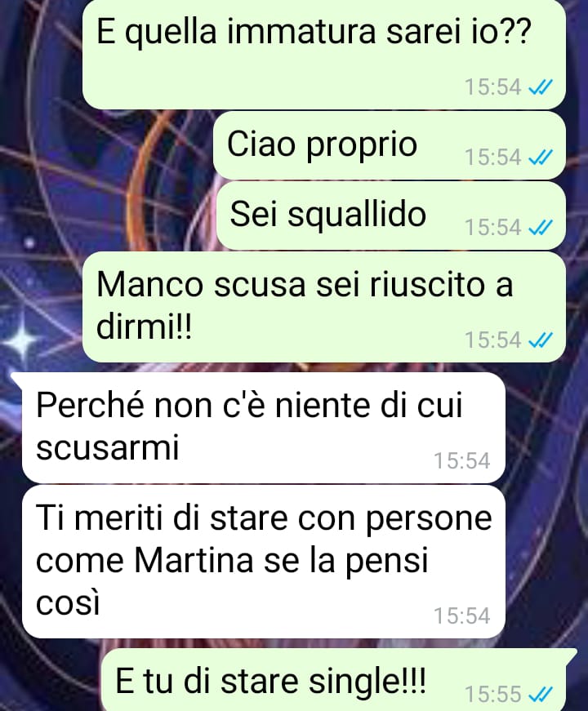Select the 'Ti meriti di stare con persone' message
Screen dimensions: 588x711
[263, 562]
